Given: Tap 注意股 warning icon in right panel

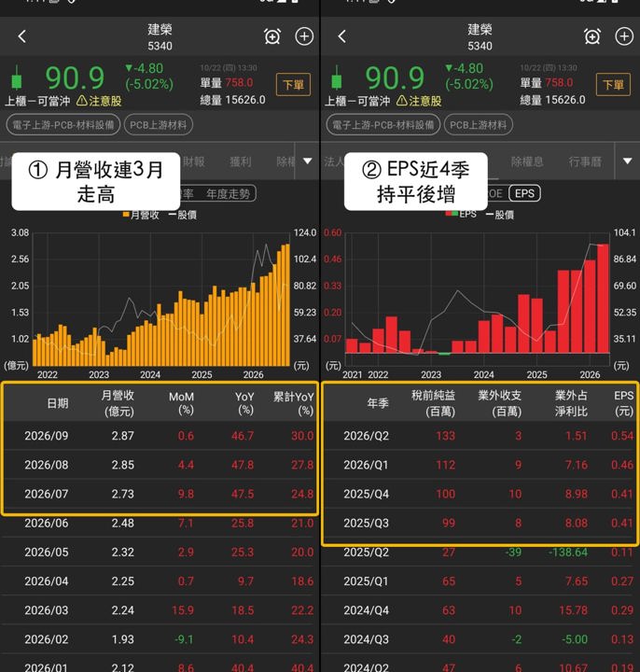Looking at the screenshot, I should pos(402,101).
